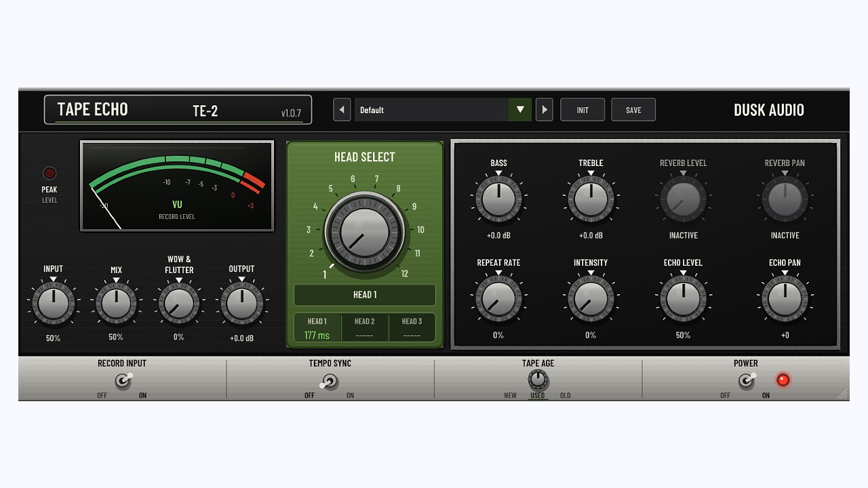Click the USED label under Tape Age
Screen dimensions: 868x488
[537, 396]
